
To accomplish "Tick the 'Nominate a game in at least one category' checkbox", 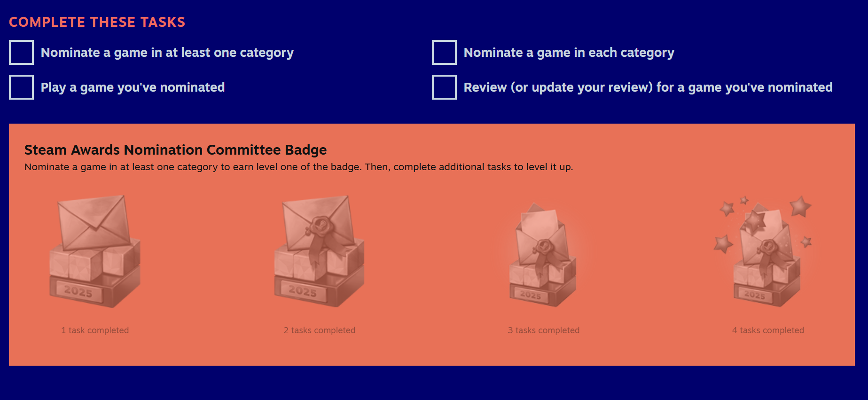I will [21, 52].
